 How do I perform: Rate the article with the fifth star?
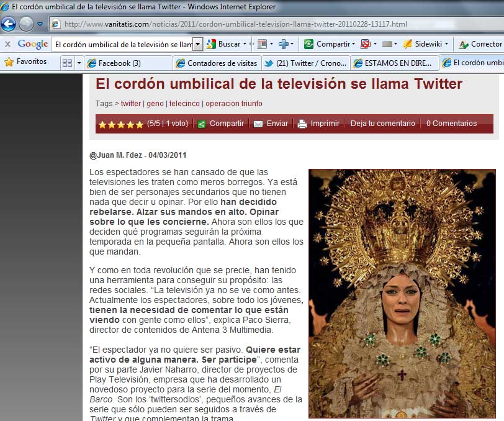(140, 124)
